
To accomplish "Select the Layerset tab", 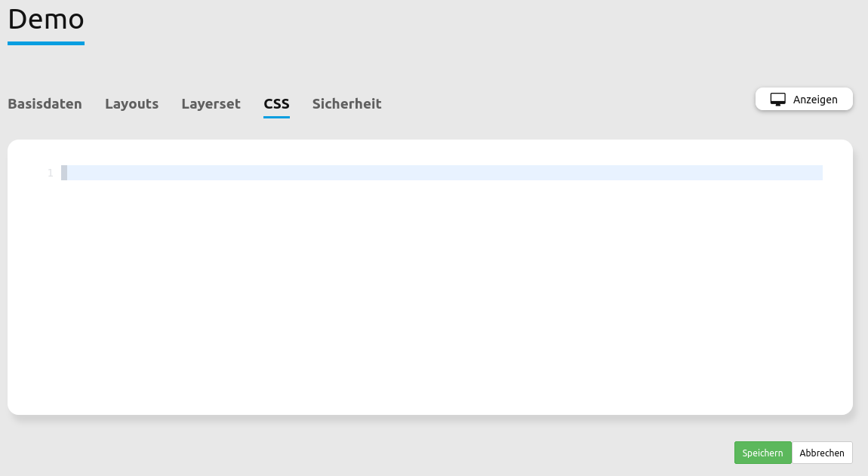I will click(x=211, y=104).
